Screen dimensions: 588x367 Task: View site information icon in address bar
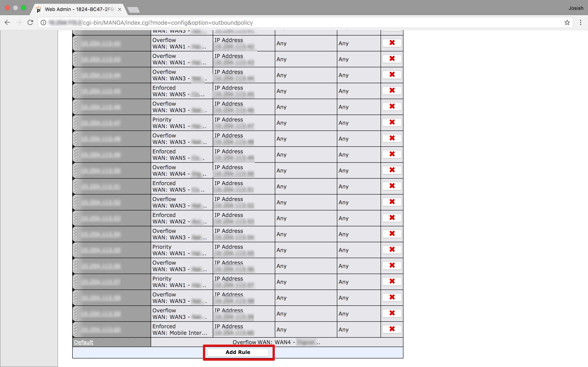(43, 23)
